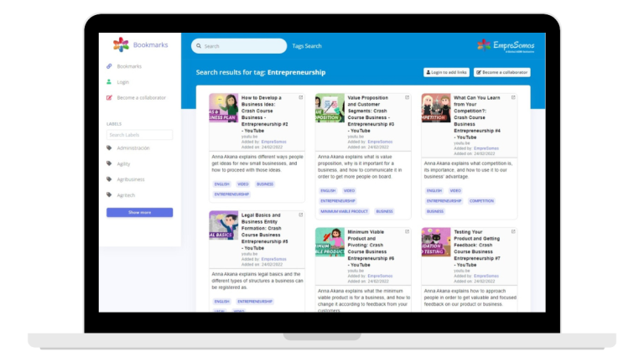
Task: Select Become a collaborator in sidebar menu
Action: coord(141,98)
